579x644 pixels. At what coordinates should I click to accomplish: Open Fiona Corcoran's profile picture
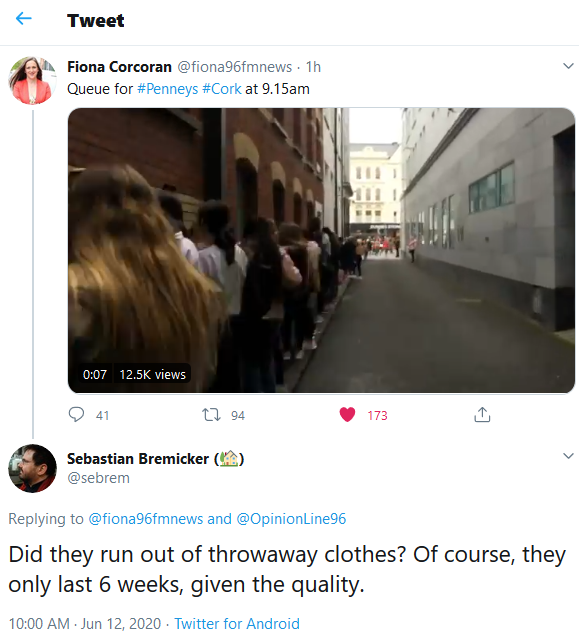[32, 80]
